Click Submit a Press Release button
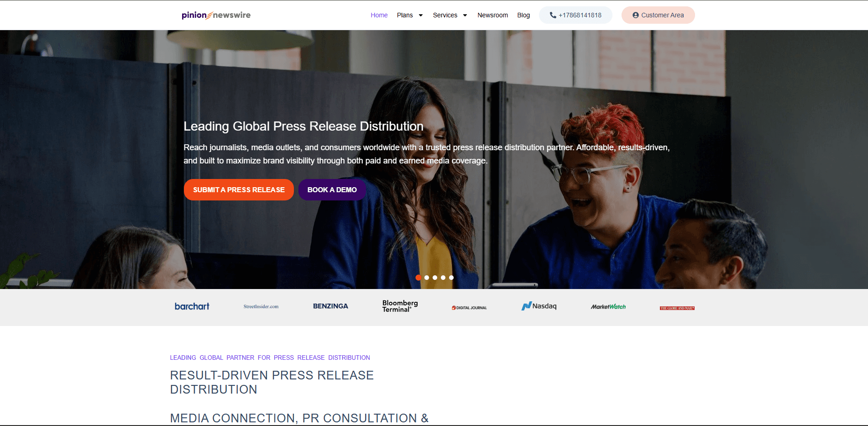Viewport: 868px width, 426px height. pyautogui.click(x=239, y=189)
